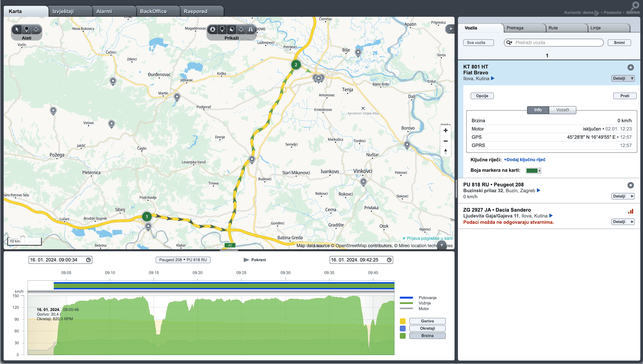
Task: Open start time clock picker
Action: (x=88, y=260)
